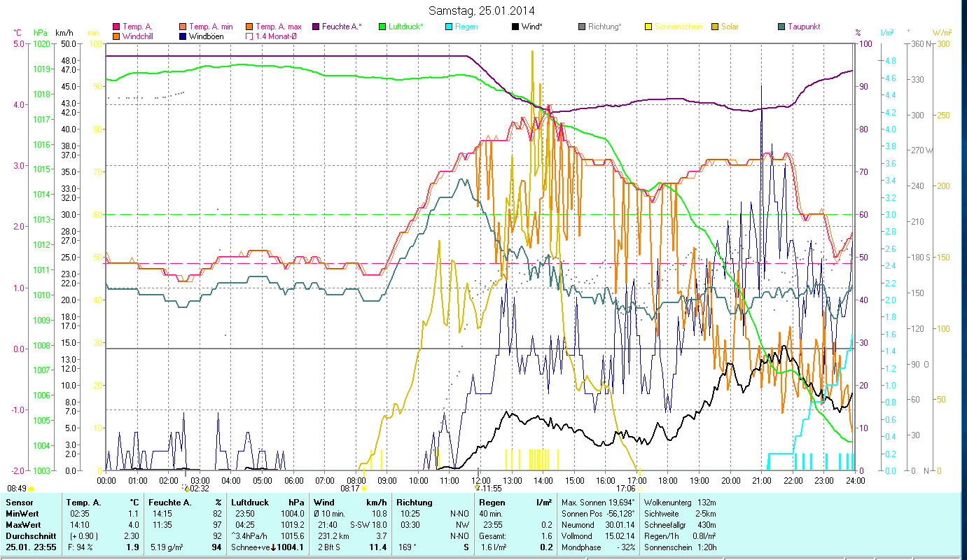The image size is (967, 560).
Task: Click the Windchill orange legend square
Action: pyautogui.click(x=116, y=36)
